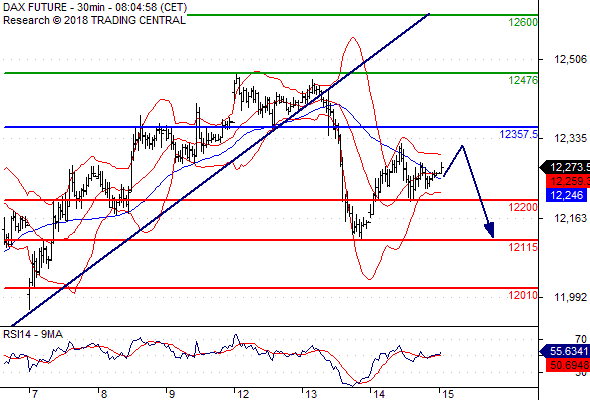The height and width of the screenshot is (400, 590).
Task: Select the 'Research © 2018 TRADING CENTRAL' text
Action: (94, 20)
